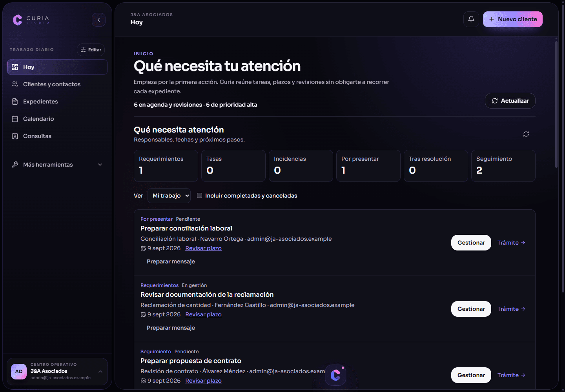565x392 pixels.
Task: Click the calendar icon on Revisar documentación row
Action: [143, 314]
